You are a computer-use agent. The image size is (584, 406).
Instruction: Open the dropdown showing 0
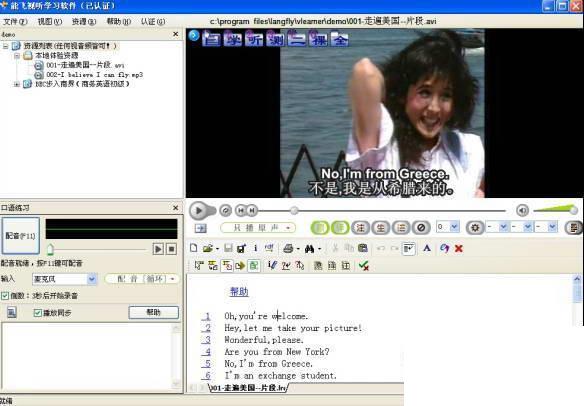[448, 227]
